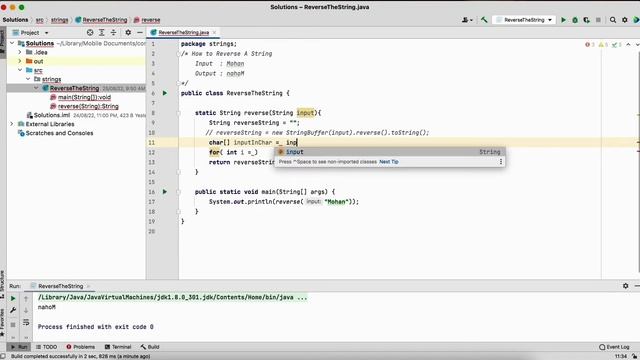The height and width of the screenshot is (360, 640).
Task: Toggle soft-wrap in Run console
Action: 26,322
